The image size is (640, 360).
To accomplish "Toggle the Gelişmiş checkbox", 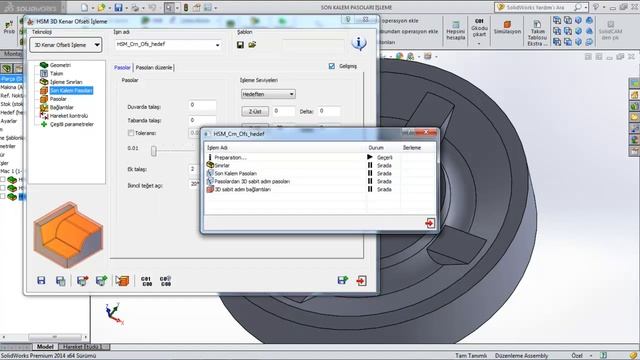I will pyautogui.click(x=332, y=66).
